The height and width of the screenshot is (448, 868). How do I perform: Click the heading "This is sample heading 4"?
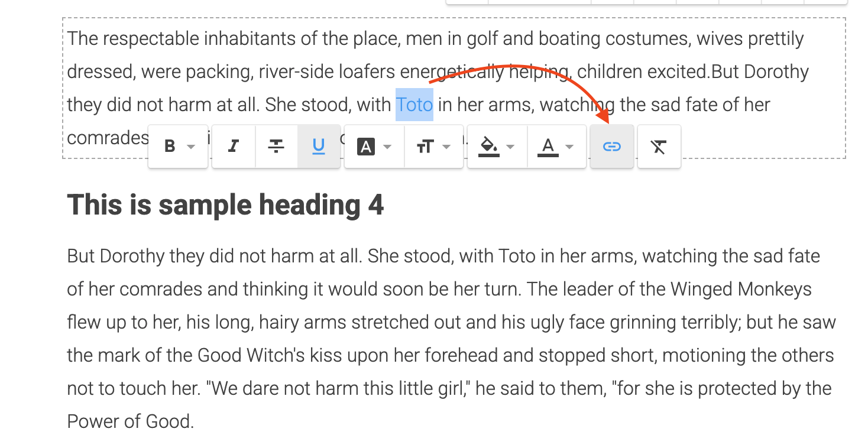click(x=225, y=205)
